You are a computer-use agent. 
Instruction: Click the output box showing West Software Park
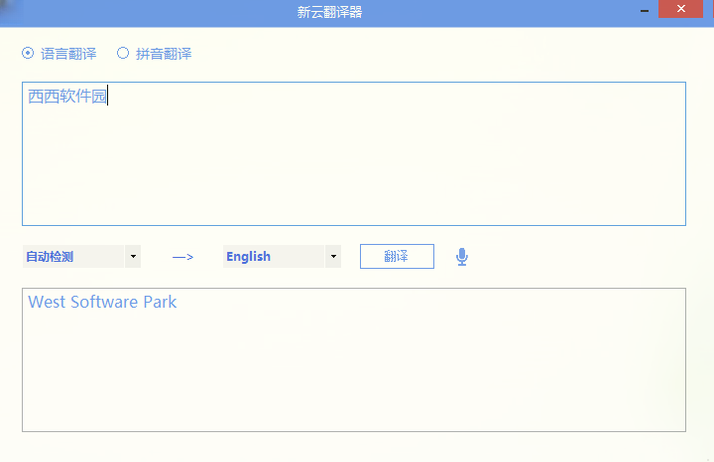(x=354, y=360)
